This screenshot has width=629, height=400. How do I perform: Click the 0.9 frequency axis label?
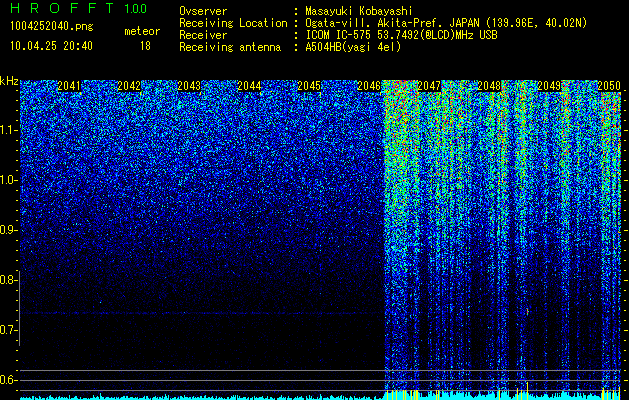tap(8, 230)
